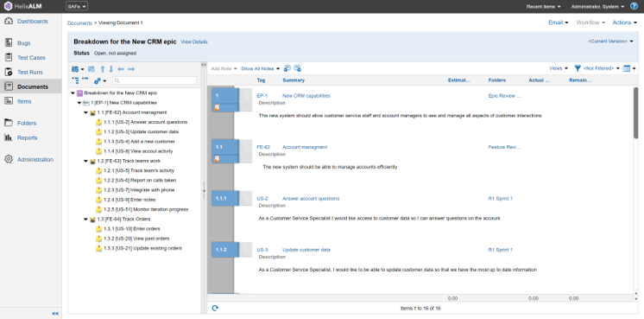The image size is (644, 319).
Task: Click the move item down arrow
Action: [x=110, y=69]
